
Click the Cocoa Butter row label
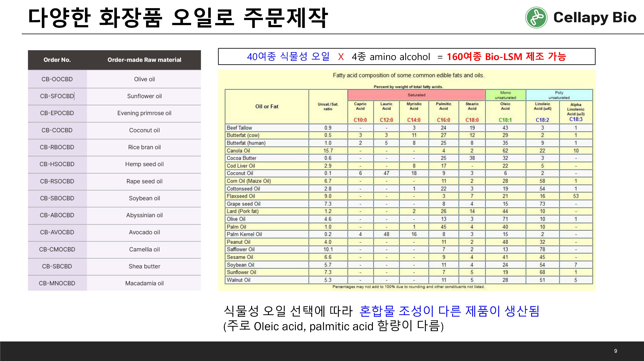click(241, 158)
